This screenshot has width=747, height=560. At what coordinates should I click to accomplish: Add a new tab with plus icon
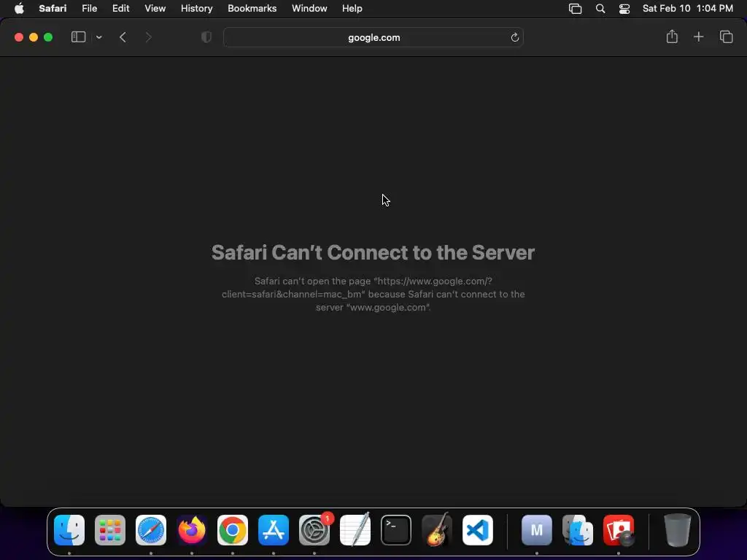click(x=698, y=36)
